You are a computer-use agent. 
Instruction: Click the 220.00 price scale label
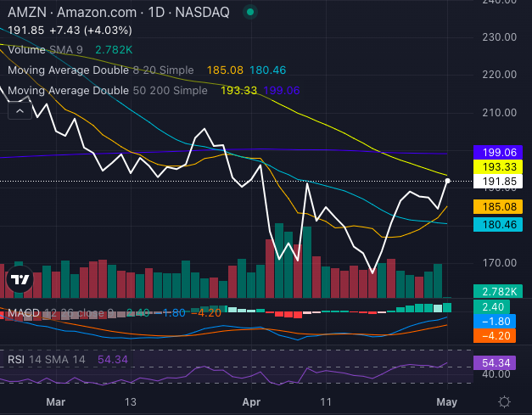coord(500,75)
